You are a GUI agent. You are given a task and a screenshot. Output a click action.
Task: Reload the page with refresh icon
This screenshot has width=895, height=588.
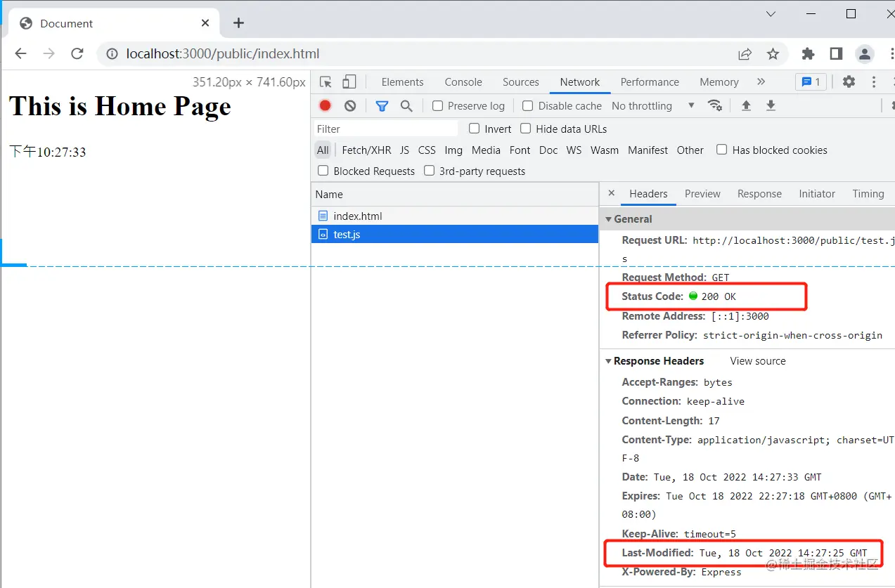tap(77, 54)
